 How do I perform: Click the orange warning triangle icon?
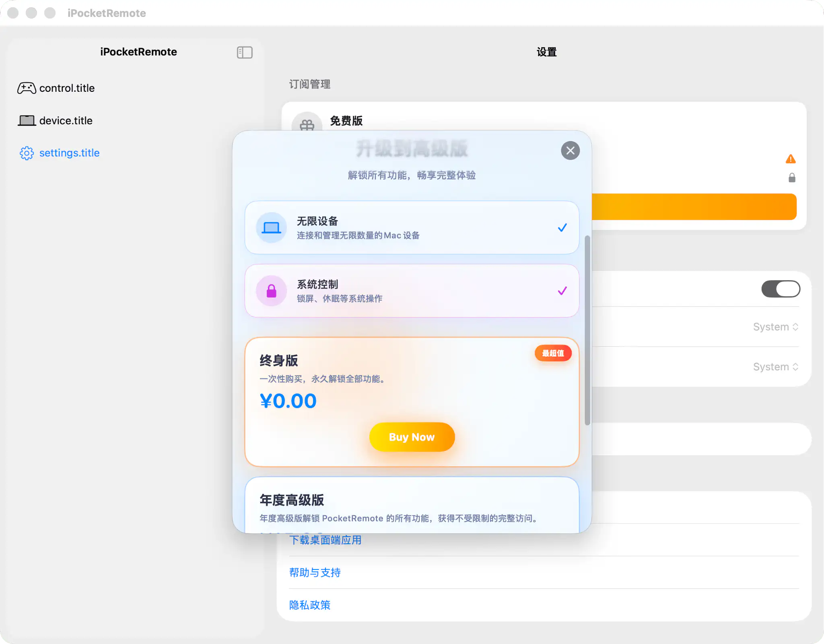pos(790,159)
